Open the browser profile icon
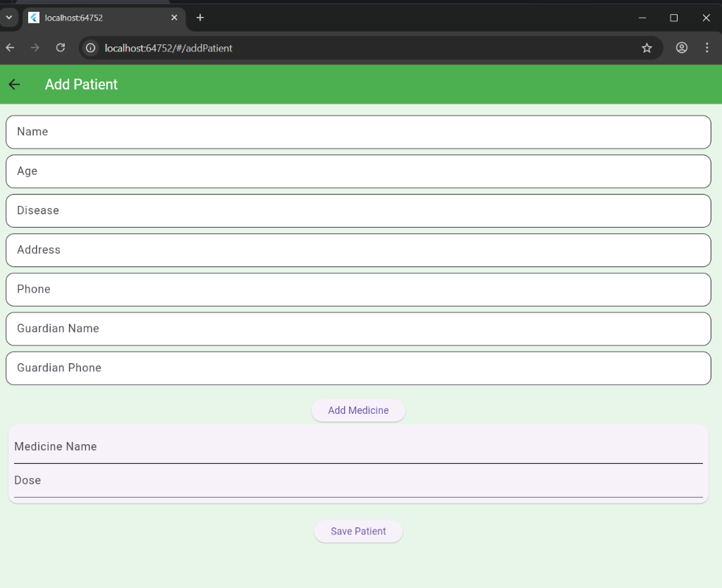Screen dimensions: 722x588 pos(682,48)
